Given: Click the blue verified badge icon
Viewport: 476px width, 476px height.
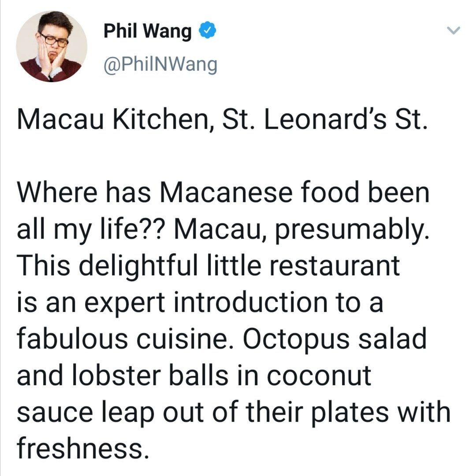Looking at the screenshot, I should [207, 31].
